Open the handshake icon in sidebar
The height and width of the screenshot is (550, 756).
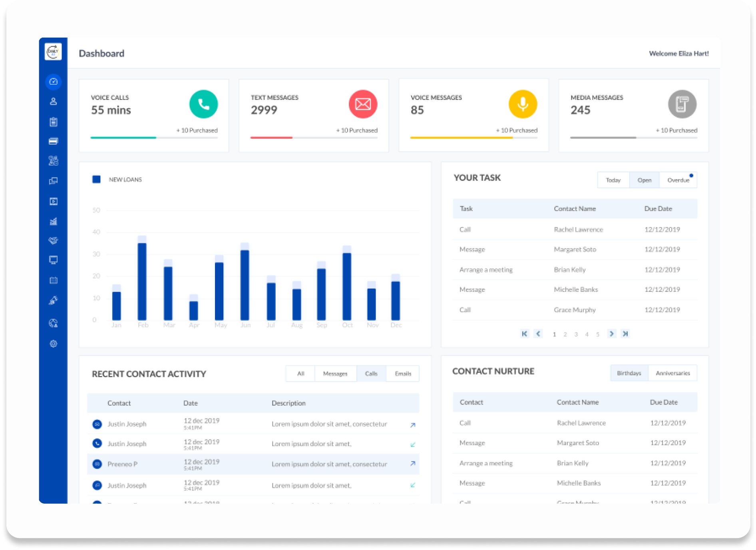[x=53, y=240]
